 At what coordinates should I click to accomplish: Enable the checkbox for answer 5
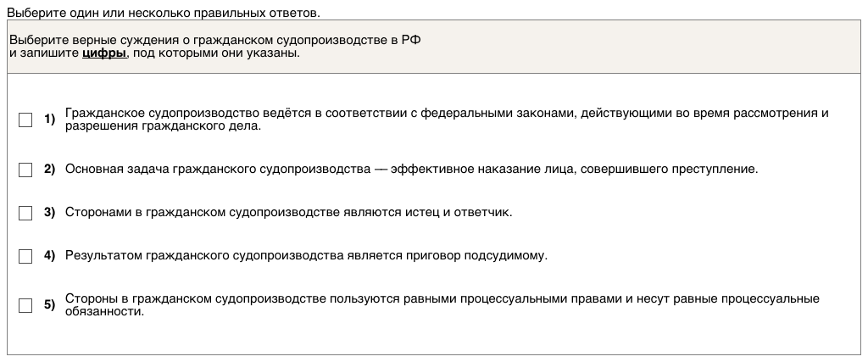click(25, 305)
